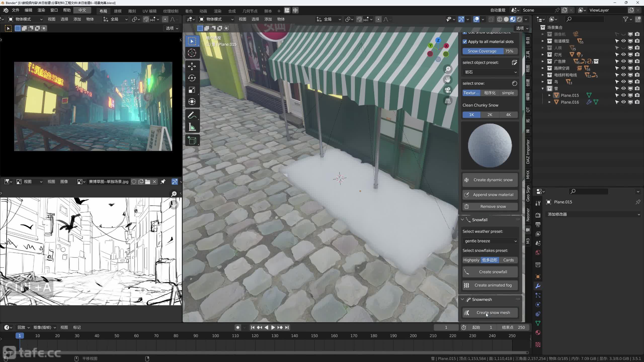The width and height of the screenshot is (644, 362).
Task: Switch to 建模 workspace tab
Action: pos(118,11)
